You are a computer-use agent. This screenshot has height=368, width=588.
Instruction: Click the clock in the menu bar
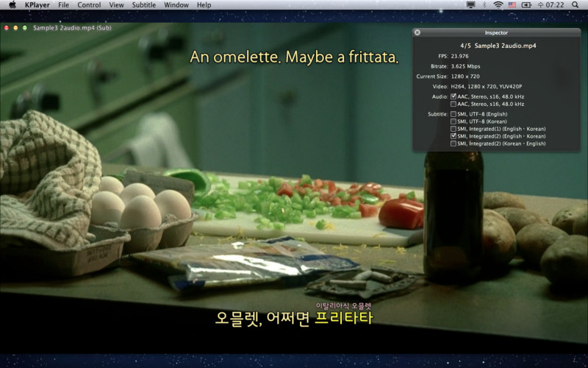[x=551, y=5]
